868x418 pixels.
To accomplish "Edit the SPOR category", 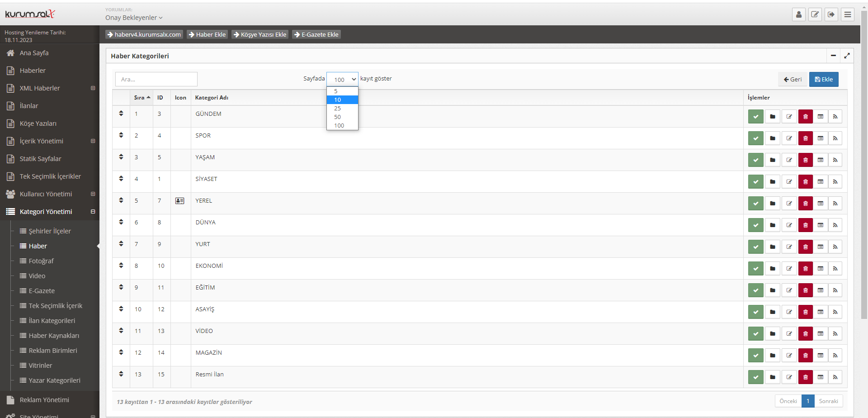I will click(789, 138).
